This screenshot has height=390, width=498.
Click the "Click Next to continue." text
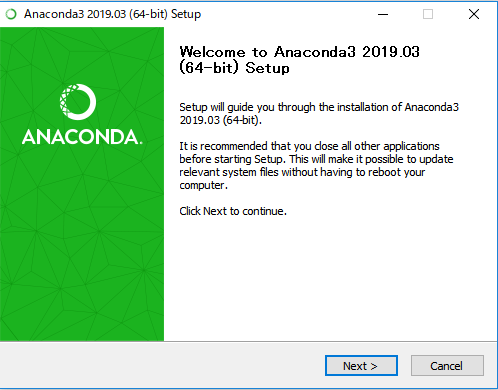233,211
